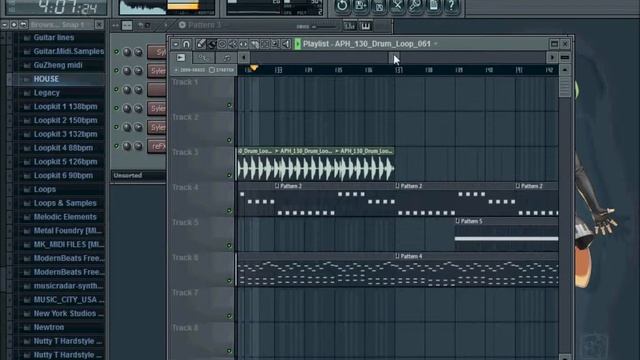Select the Playback speaker tool in Playlist
This screenshot has height=360, width=640.
[286, 44]
